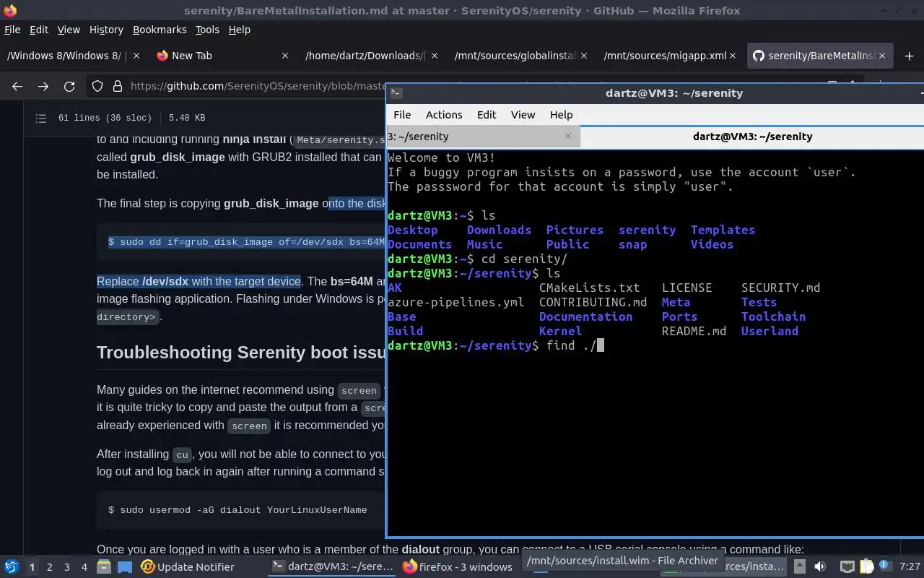The image size is (924, 578).
Task: Switch to the /Windows 8/Windows 8/ tab
Action: [72, 56]
